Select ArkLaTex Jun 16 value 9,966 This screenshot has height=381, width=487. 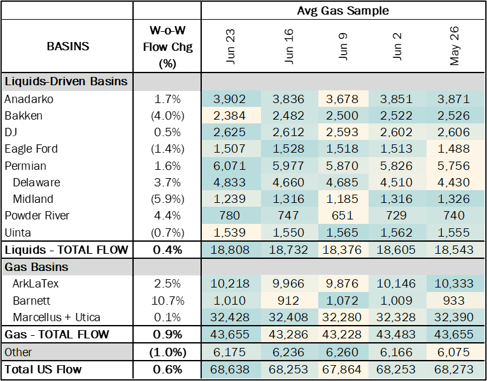(288, 284)
